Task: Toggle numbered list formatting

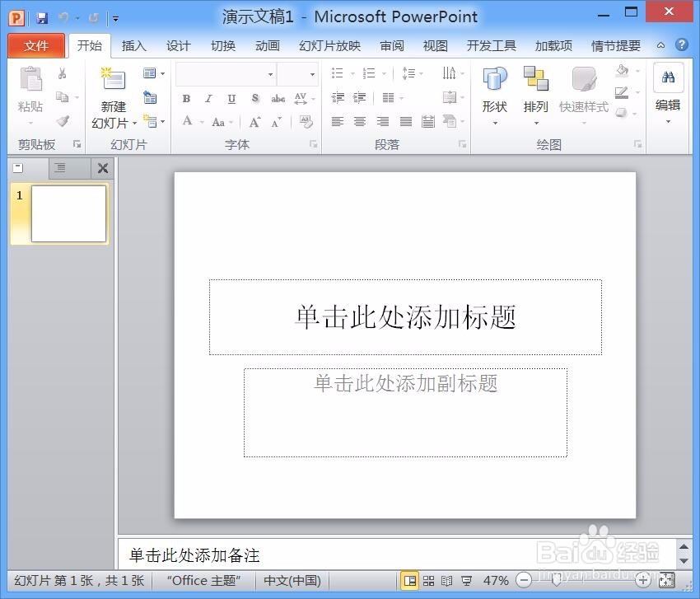Action: point(367,73)
